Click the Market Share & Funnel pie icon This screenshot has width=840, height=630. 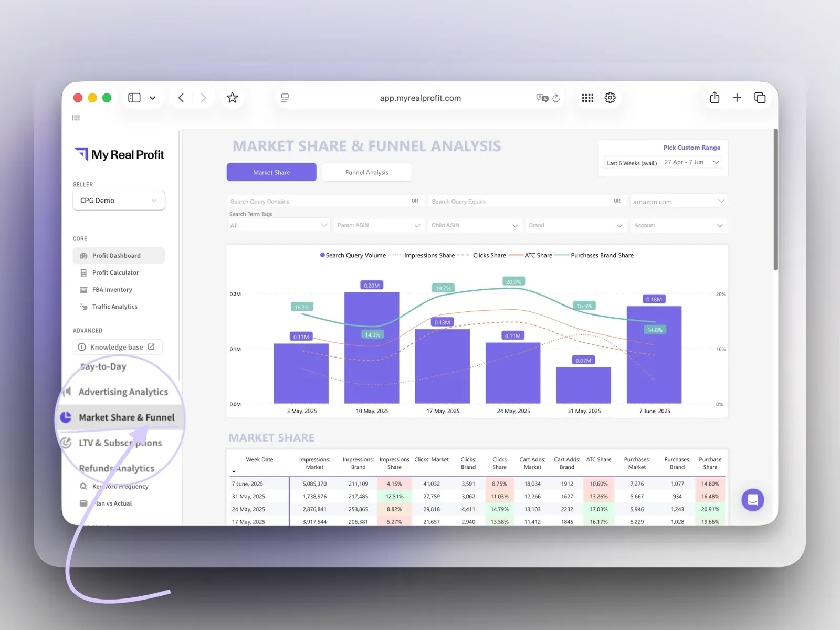(x=66, y=417)
